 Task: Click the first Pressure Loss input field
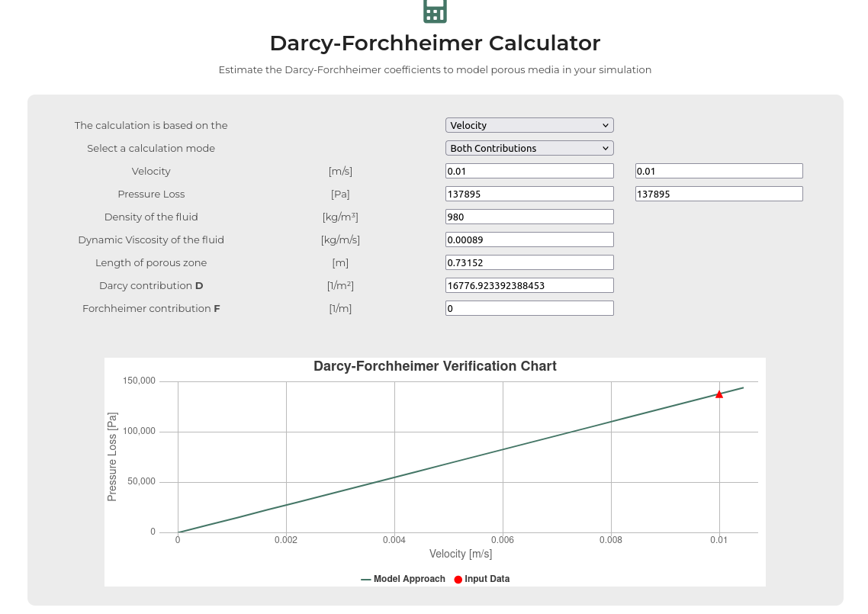pyautogui.click(x=529, y=194)
